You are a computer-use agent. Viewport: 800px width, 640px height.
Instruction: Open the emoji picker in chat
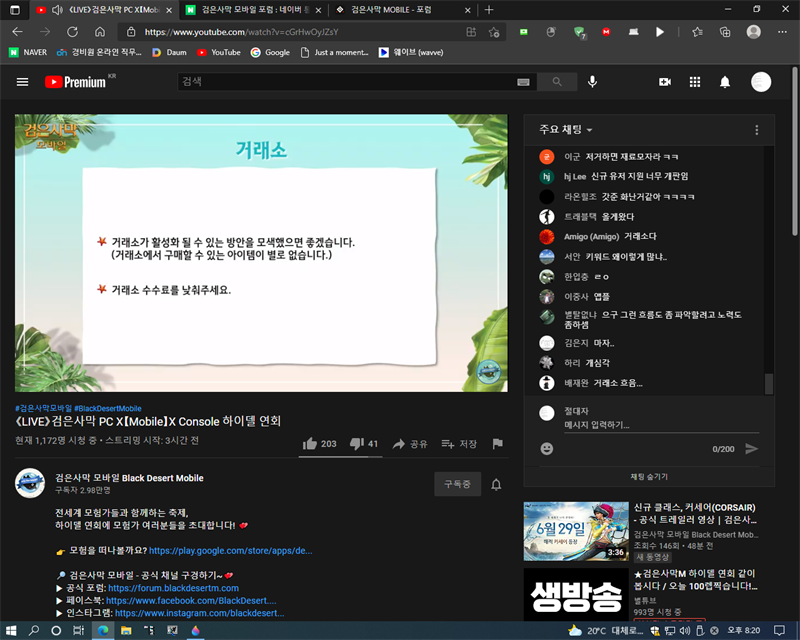pos(547,449)
